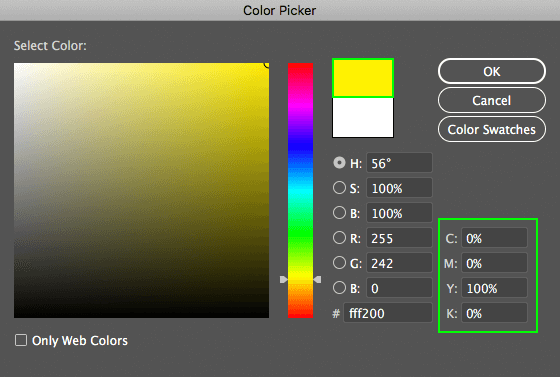Image resolution: width=560 pixels, height=377 pixels.
Task: Click the blue field showing 0
Action: tap(399, 288)
